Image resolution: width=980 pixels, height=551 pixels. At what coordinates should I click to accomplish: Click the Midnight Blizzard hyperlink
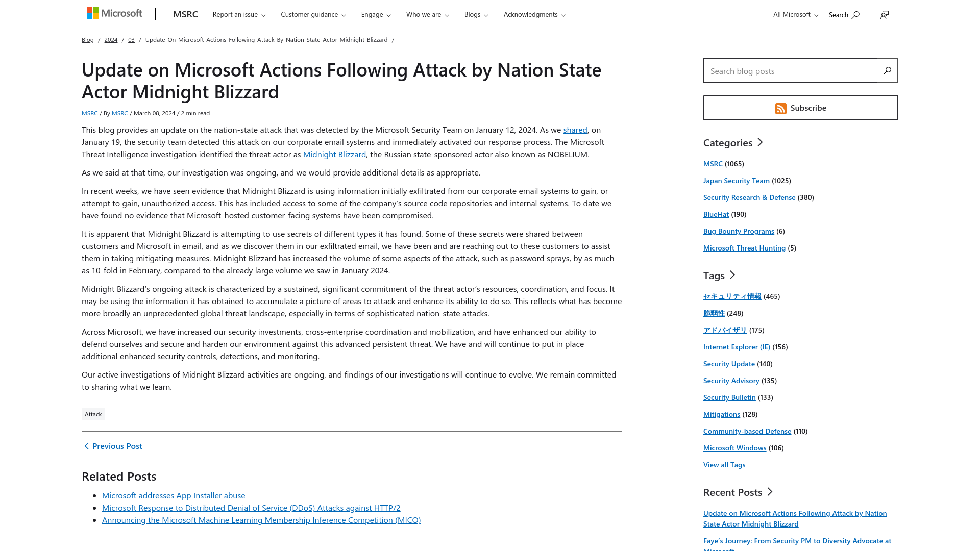pos(334,154)
